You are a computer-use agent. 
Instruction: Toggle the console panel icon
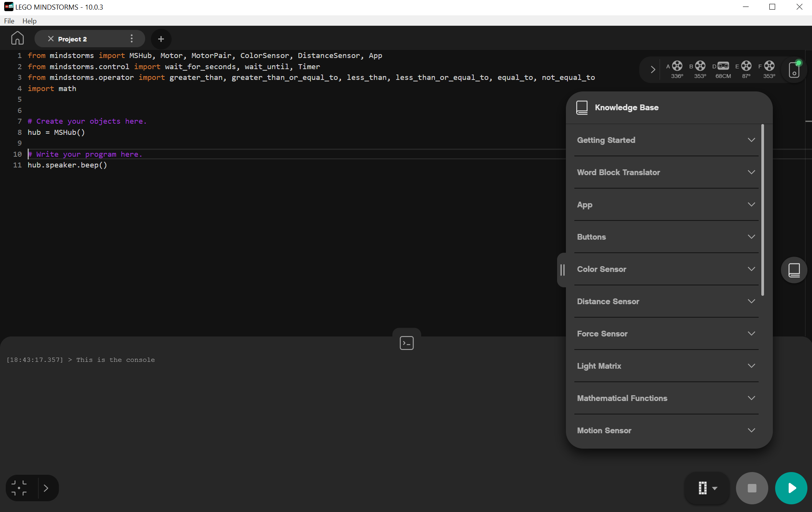(x=407, y=343)
